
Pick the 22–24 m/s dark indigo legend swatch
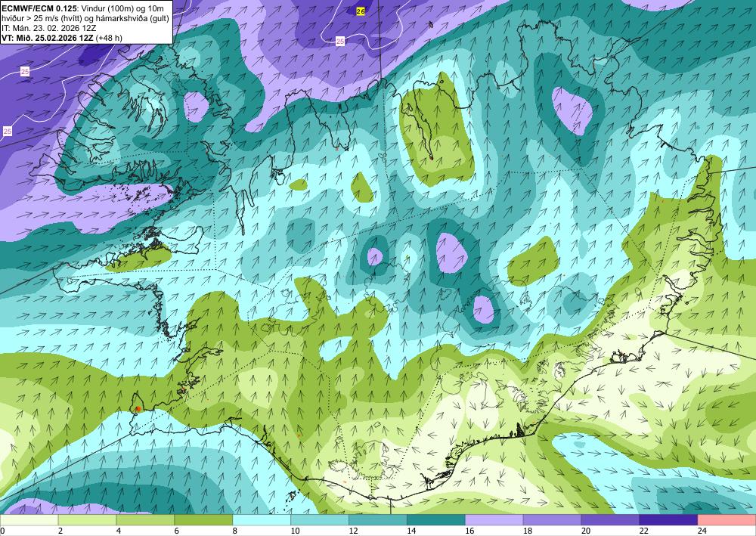(669, 519)
